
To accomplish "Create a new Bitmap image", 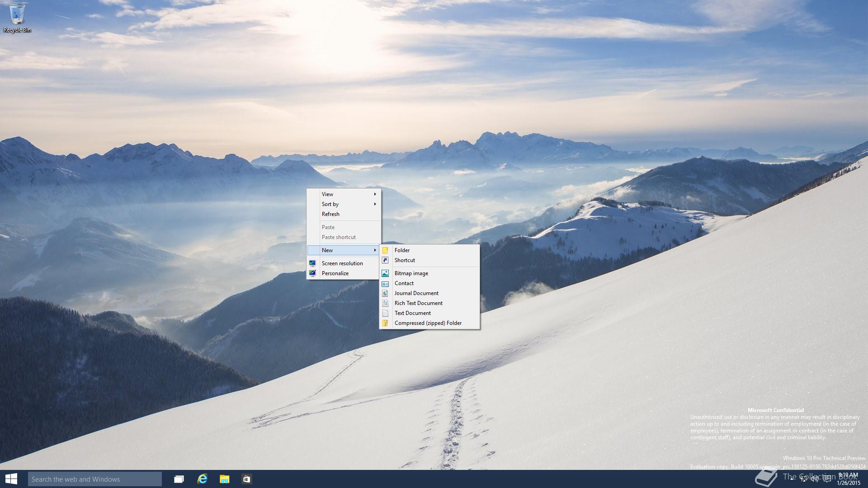I will pos(429,273).
